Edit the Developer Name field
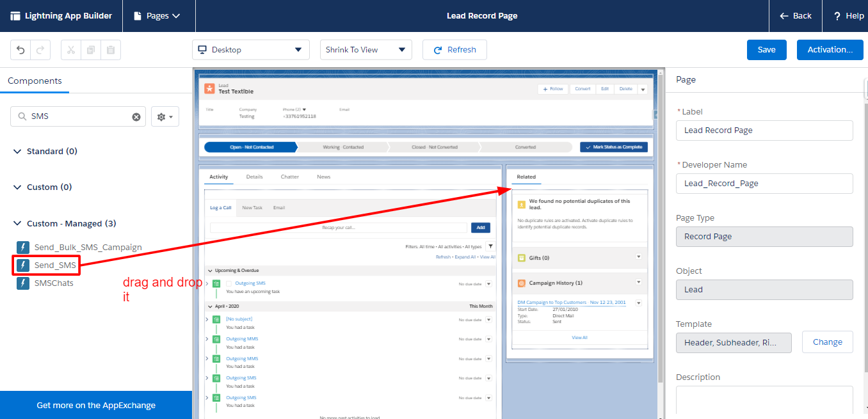The image size is (868, 419). [764, 184]
